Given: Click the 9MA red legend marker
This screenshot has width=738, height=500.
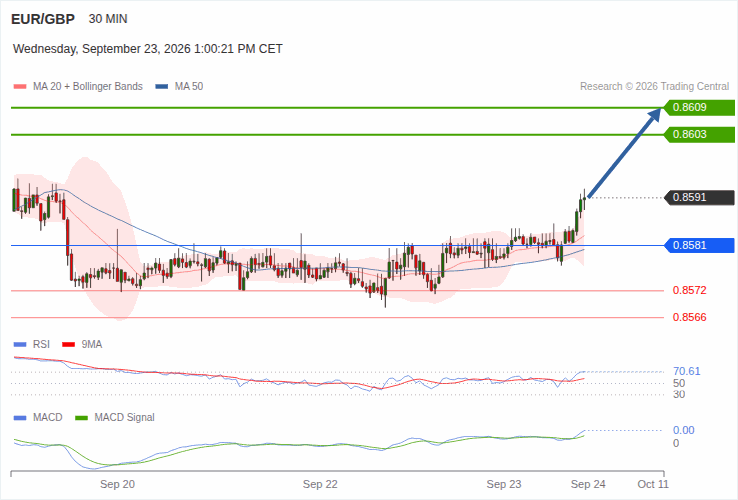Looking at the screenshot, I should tap(69, 345).
